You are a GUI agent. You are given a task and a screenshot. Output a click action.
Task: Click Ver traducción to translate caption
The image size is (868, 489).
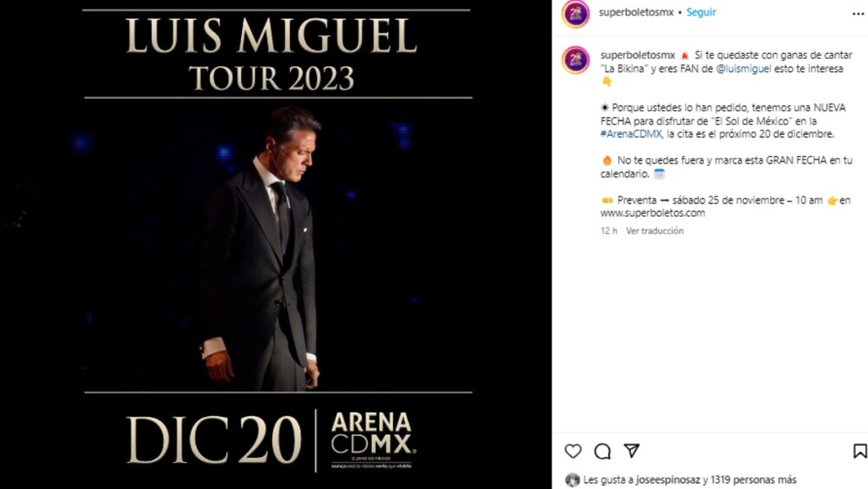tap(654, 231)
